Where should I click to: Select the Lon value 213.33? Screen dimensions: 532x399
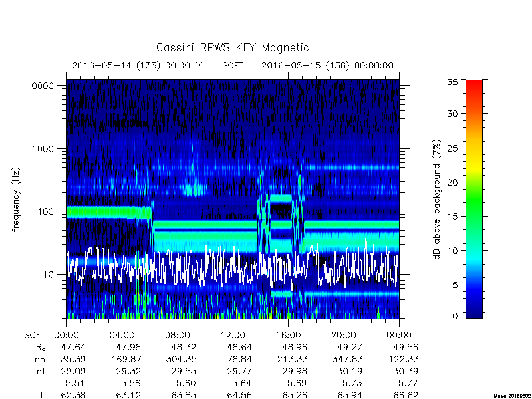[293, 359]
